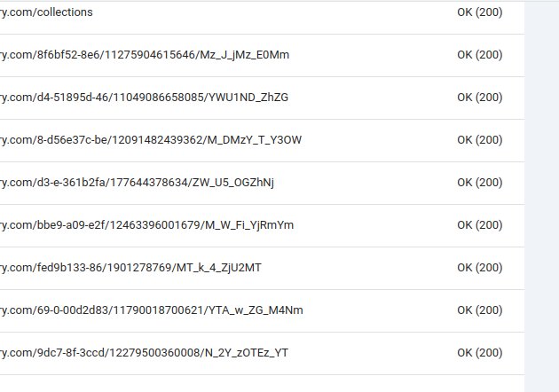Screen dimensions: 559x392
Task: Click the number 177644378634 in the URL
Action: (x=149, y=183)
